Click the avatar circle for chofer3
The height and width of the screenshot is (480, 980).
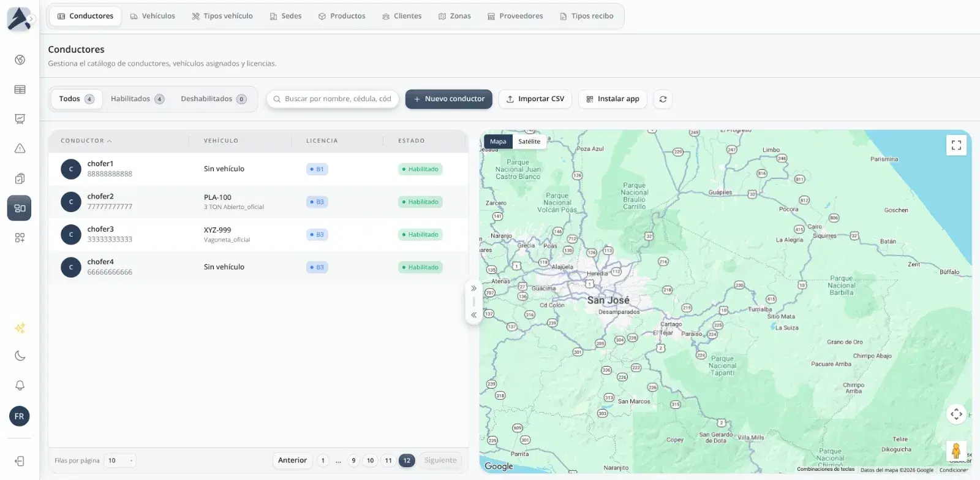click(71, 234)
